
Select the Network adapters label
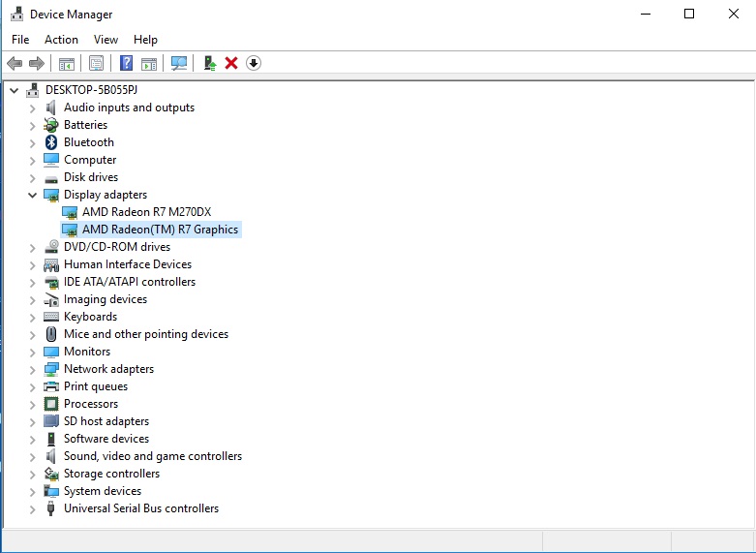coord(108,369)
